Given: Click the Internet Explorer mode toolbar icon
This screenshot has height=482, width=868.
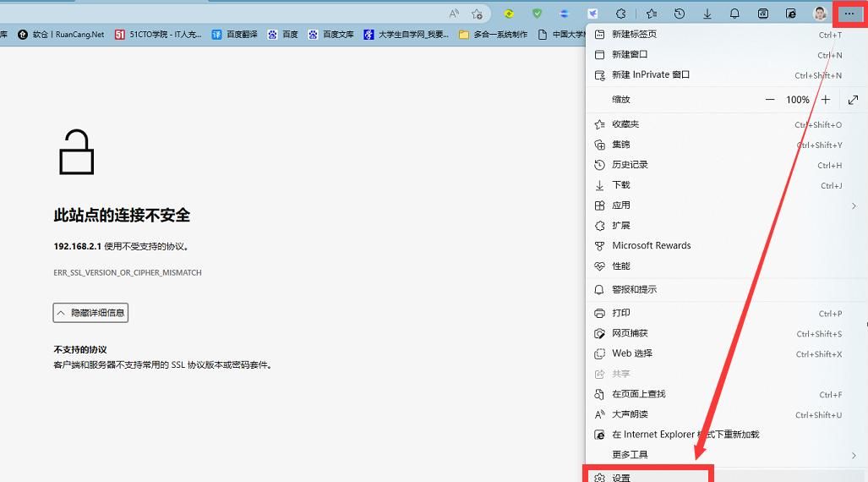Looking at the screenshot, I should 790,14.
